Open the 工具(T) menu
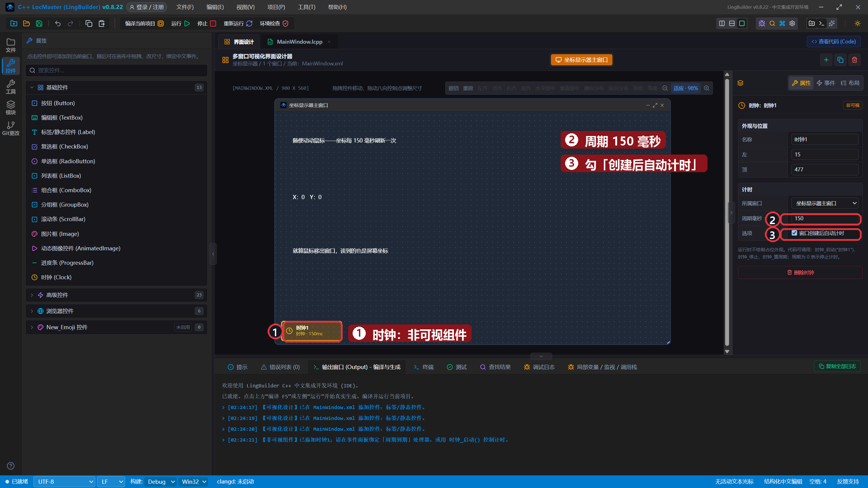868x488 pixels. 307,7
